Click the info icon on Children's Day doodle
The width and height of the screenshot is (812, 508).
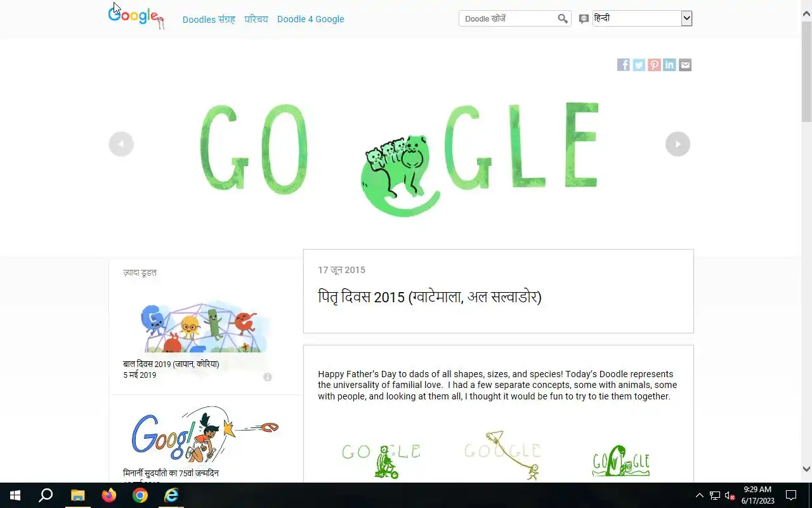click(268, 377)
